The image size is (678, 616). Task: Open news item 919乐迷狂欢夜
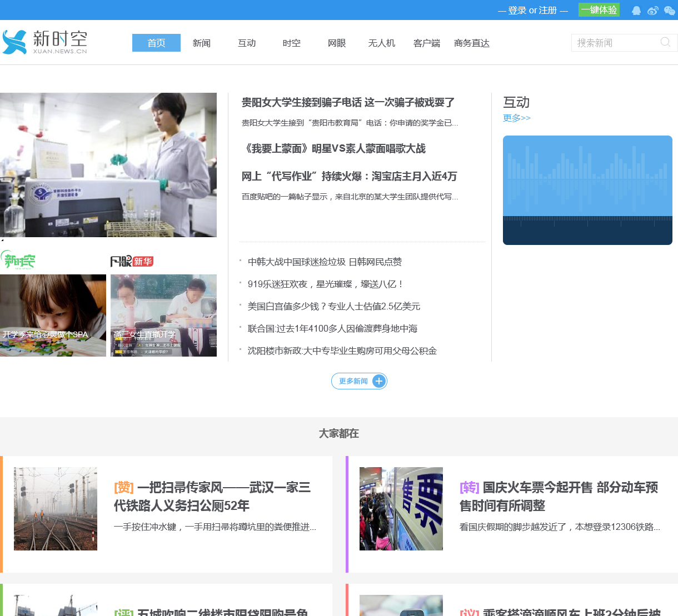[x=326, y=284]
